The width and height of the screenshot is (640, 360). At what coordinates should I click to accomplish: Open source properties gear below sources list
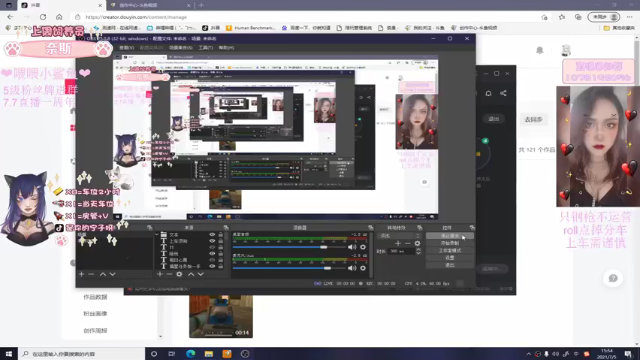coord(179,274)
